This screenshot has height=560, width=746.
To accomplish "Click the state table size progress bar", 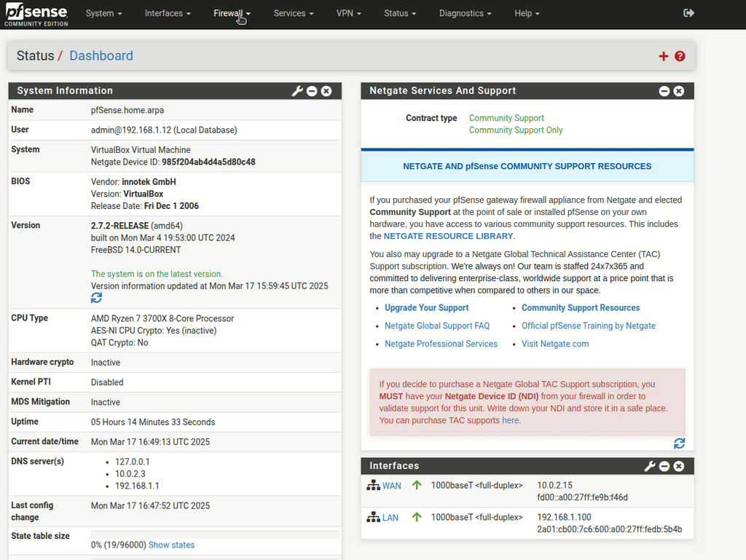I will [x=214, y=535].
